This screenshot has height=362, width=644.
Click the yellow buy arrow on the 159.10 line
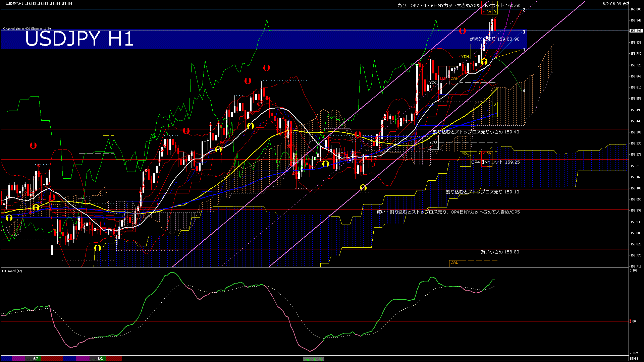point(363,188)
